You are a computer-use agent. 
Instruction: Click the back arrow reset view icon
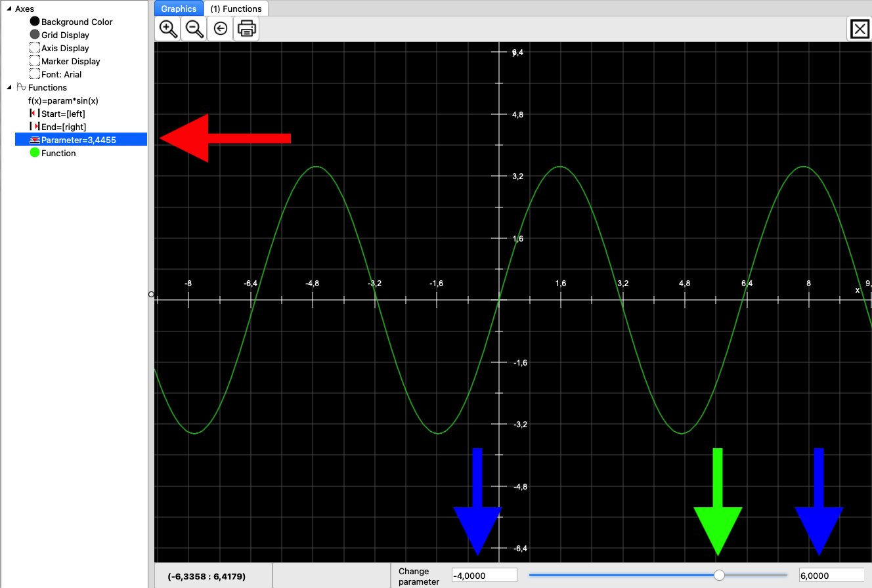(x=221, y=29)
